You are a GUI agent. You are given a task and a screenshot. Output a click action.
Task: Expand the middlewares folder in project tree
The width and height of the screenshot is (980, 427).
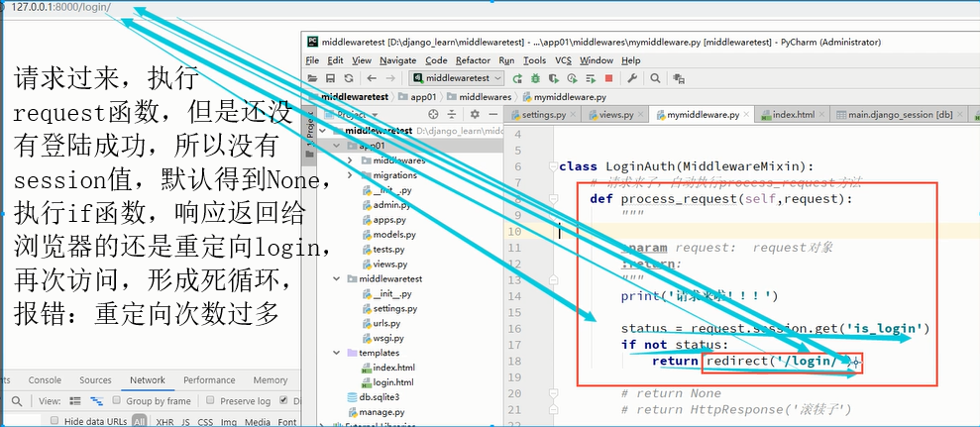point(350,160)
